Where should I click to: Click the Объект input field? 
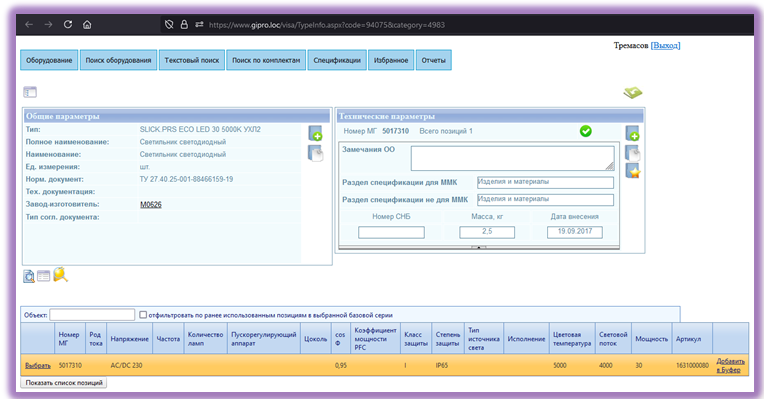92,315
